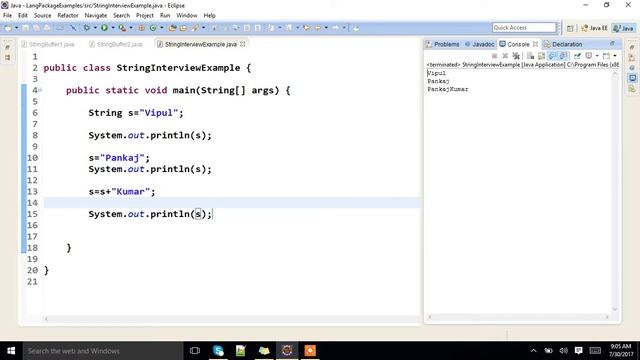Click the Search flashlight toolbar icon
Screen dimensions: 640x360
[x=195, y=28]
